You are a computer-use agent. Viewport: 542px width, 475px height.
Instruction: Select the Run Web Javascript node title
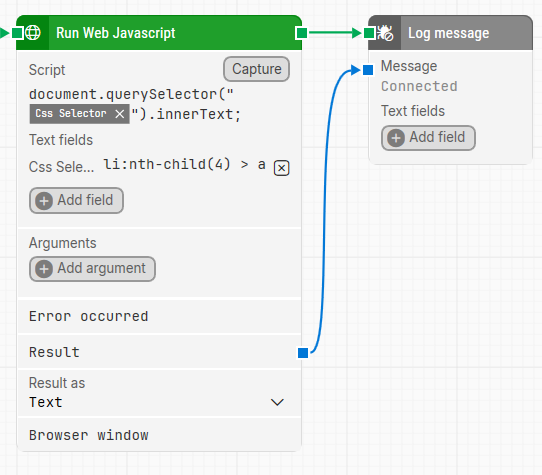[x=115, y=33]
